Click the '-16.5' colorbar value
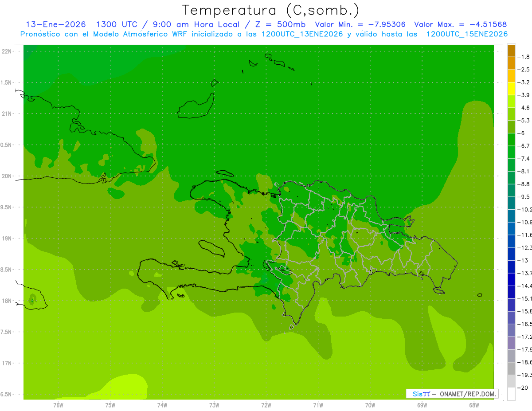The image size is (532, 411). point(525,324)
